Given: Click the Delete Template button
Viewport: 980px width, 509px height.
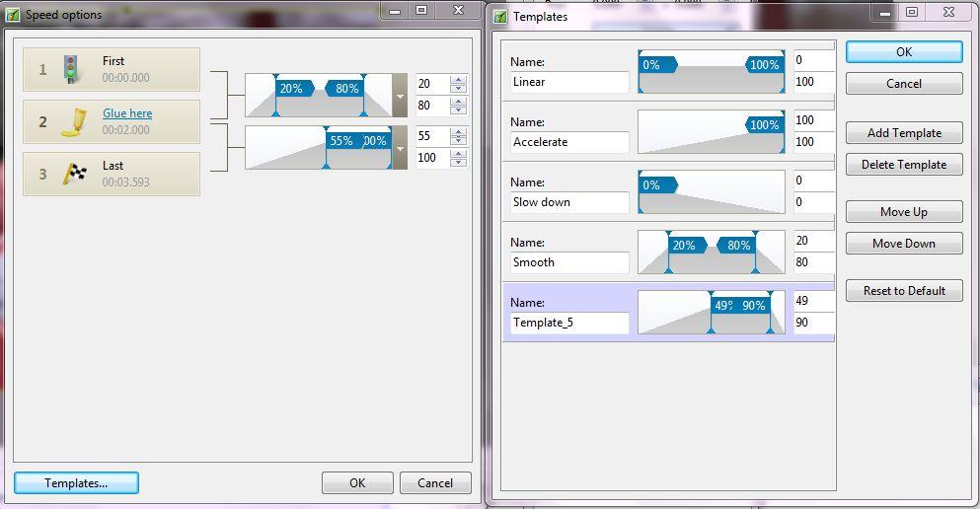Looking at the screenshot, I should point(904,165).
